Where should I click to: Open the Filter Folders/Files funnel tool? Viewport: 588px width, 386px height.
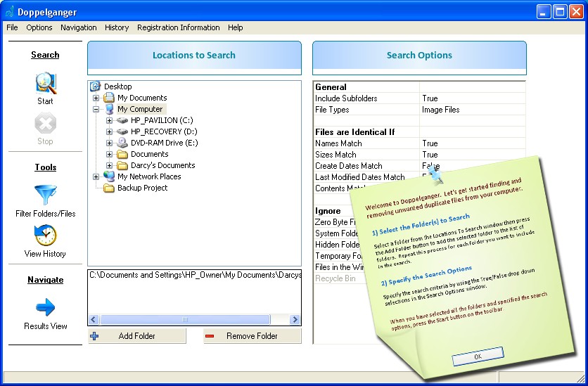click(46, 195)
